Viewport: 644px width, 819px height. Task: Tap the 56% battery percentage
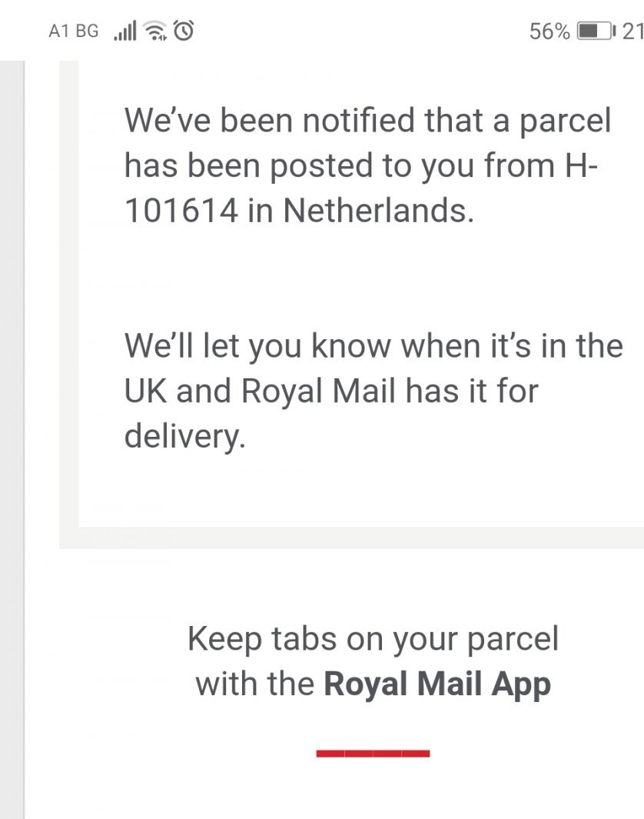549,32
